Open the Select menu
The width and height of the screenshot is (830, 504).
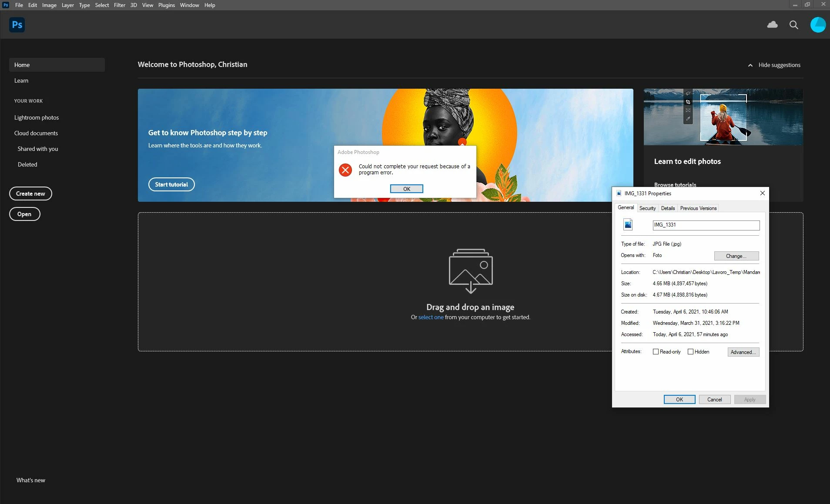(102, 5)
